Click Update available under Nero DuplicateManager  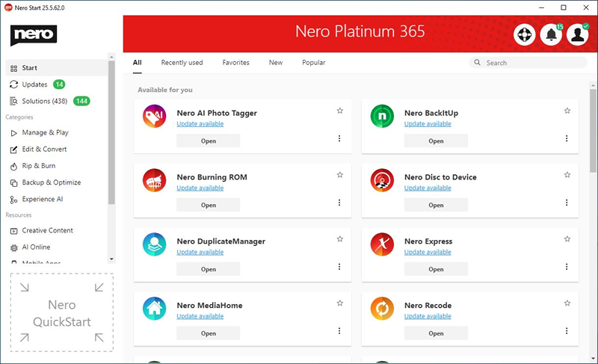200,252
